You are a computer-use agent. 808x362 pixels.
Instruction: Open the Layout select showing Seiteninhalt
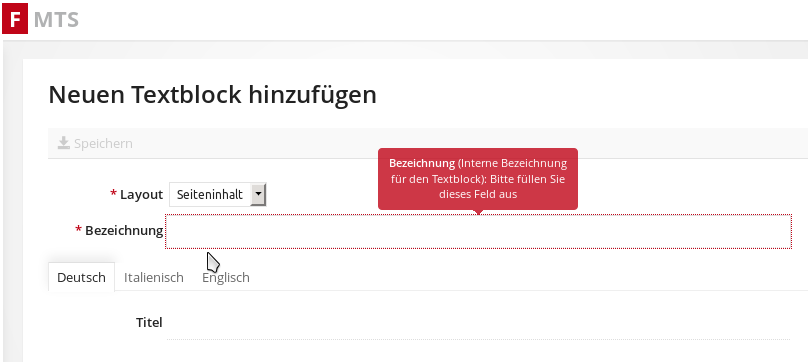click(x=217, y=194)
